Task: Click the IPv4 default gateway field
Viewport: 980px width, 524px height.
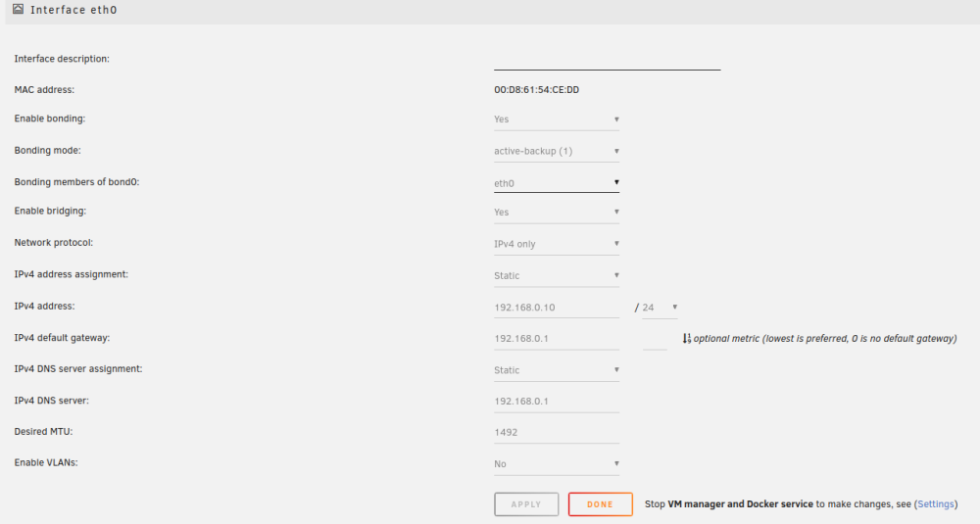Action: [x=557, y=339]
